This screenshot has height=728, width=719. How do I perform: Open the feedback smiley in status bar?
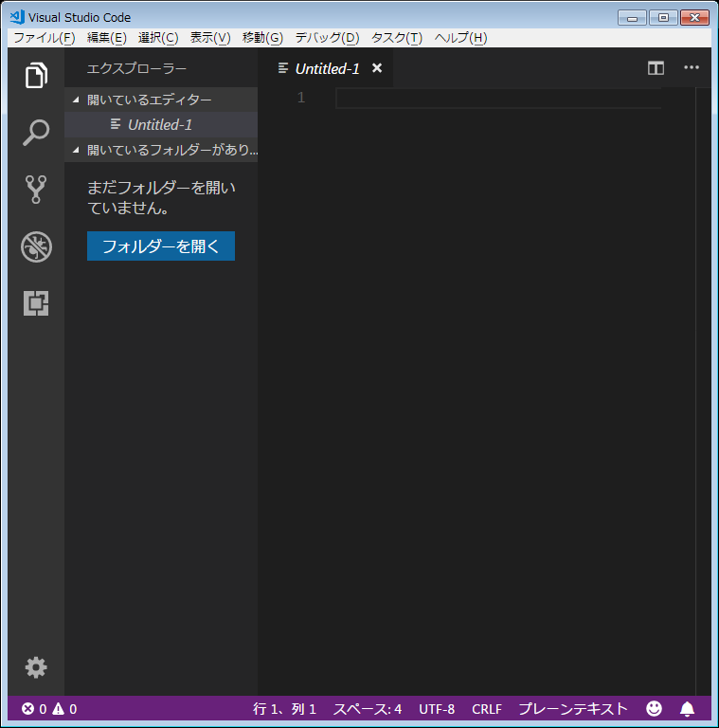[x=654, y=708]
